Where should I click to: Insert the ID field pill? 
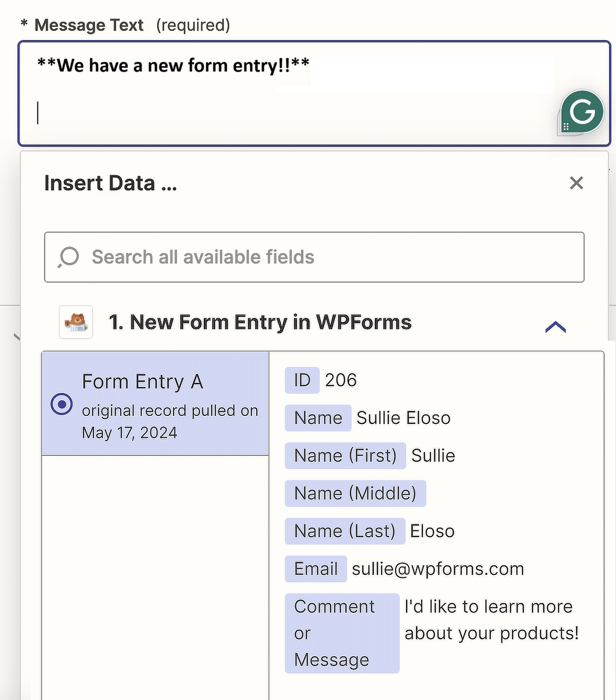point(302,380)
